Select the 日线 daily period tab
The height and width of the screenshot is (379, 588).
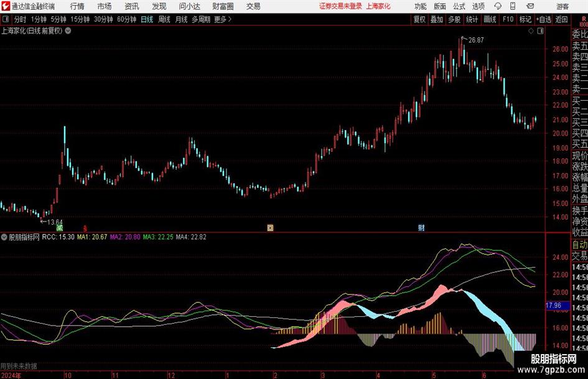[x=147, y=19]
